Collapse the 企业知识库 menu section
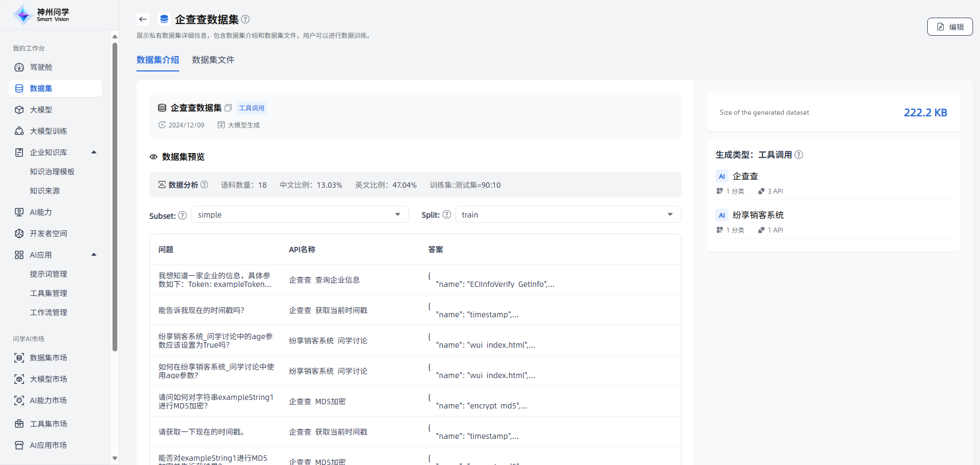Image resolution: width=980 pixels, height=465 pixels. pyautogui.click(x=94, y=153)
